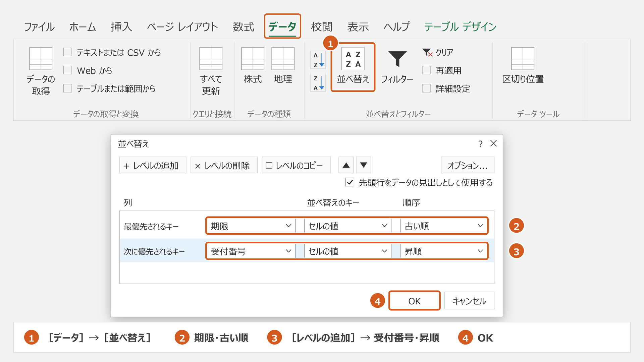Confirm sorting with OK button
This screenshot has width=644, height=362.
pos(414,301)
